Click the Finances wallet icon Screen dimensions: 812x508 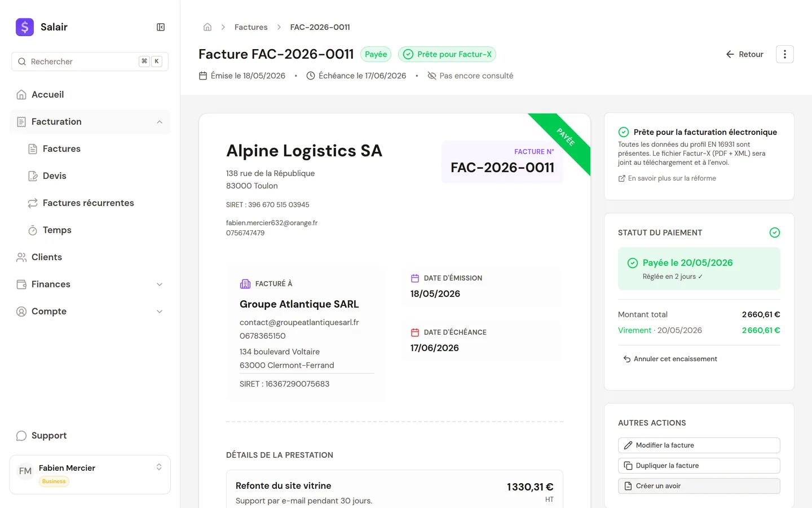(21, 284)
